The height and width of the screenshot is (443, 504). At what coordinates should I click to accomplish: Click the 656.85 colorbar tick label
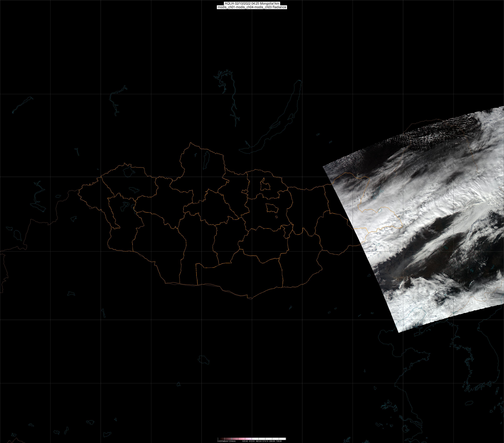[272, 441]
